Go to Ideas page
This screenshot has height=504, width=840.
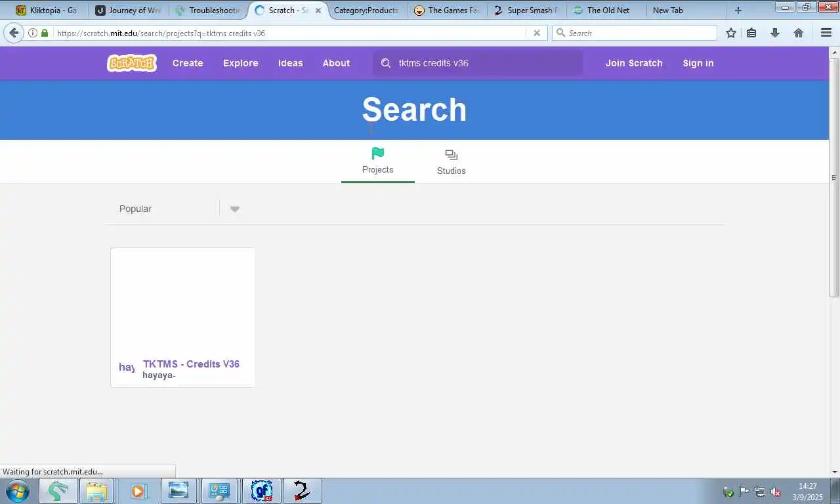point(290,63)
